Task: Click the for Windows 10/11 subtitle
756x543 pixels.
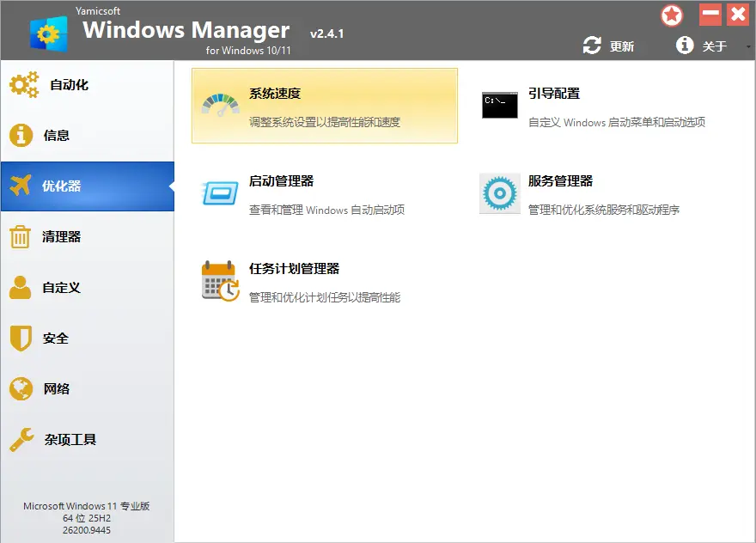Action: coord(248,50)
